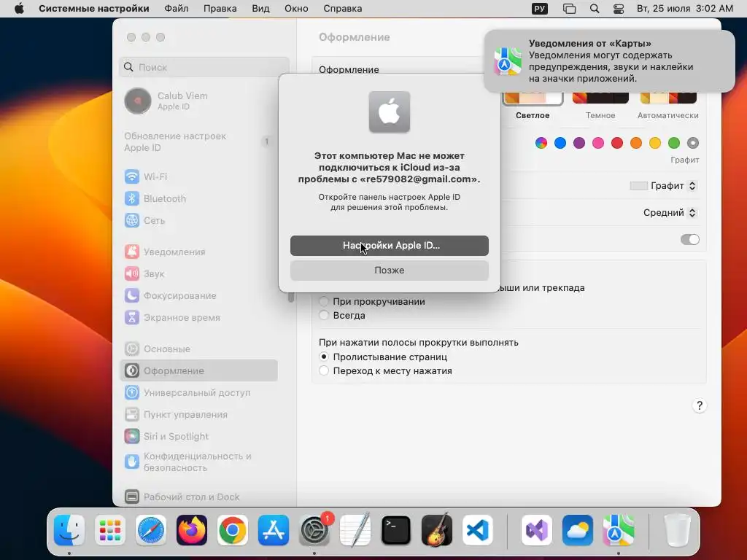
Task: Launch Visual Studio purple icon in Dock
Action: point(537,530)
